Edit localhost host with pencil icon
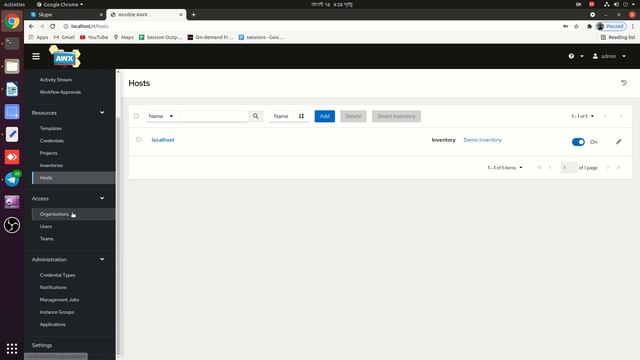This screenshot has width=640, height=360. (x=619, y=142)
